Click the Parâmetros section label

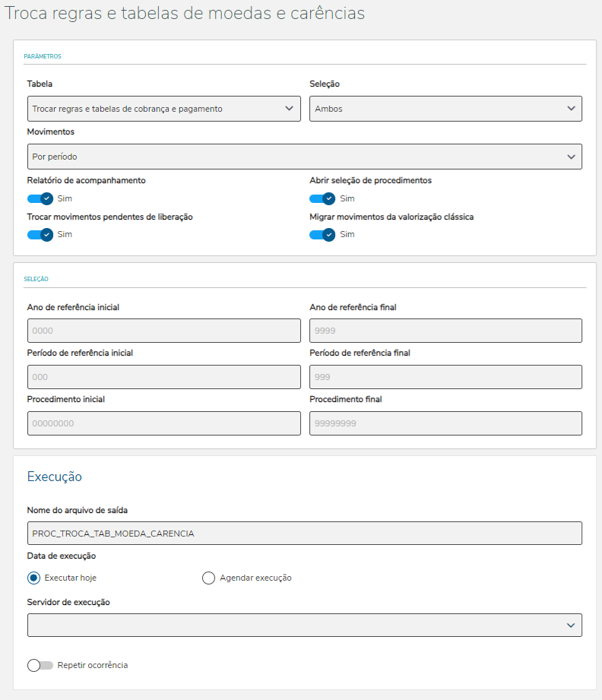(x=43, y=56)
